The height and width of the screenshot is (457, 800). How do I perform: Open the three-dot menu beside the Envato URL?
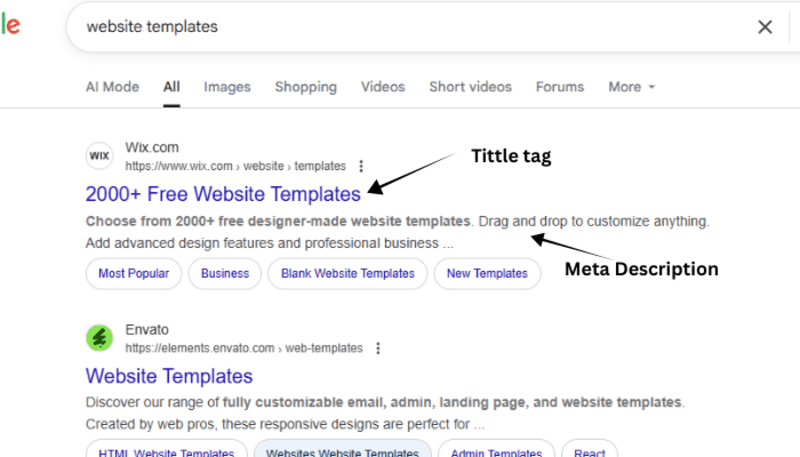coord(378,348)
